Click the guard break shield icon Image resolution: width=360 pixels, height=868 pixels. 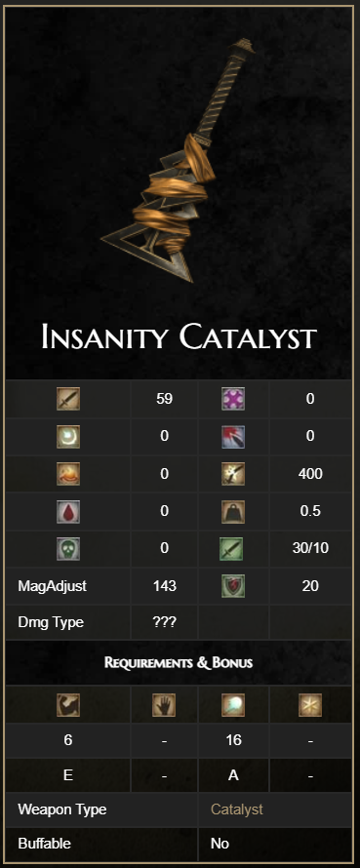233,586
